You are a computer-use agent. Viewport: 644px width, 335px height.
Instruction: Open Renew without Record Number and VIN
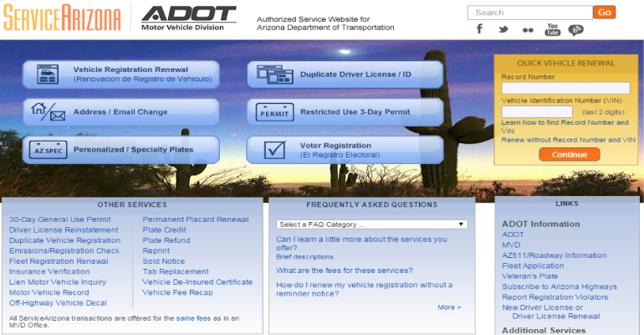coord(568,140)
